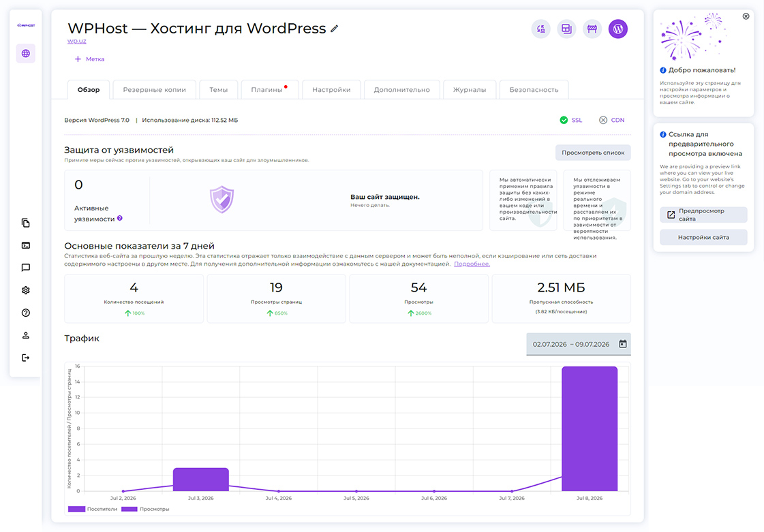Click the Пропускная способность 2.51 МБ card

(562, 298)
